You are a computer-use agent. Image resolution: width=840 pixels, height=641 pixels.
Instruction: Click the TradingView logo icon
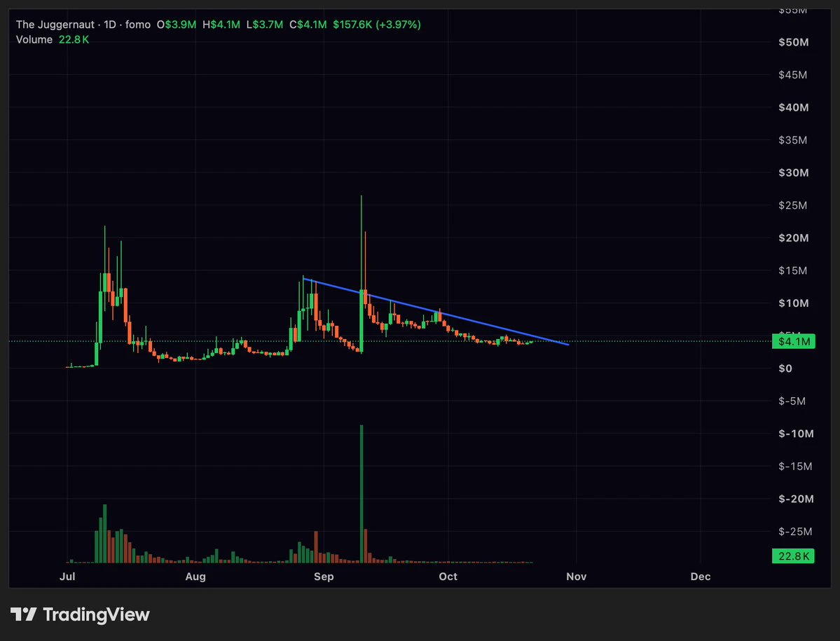[x=24, y=614]
